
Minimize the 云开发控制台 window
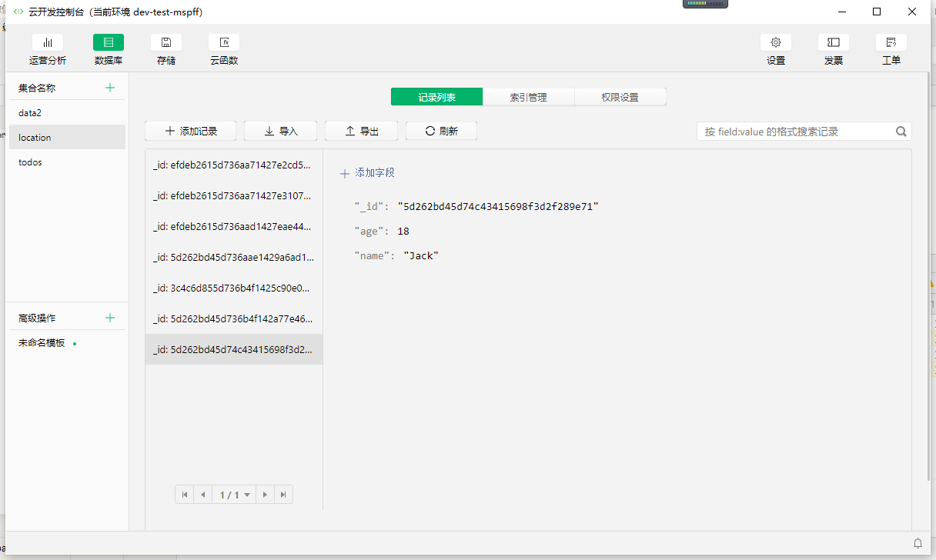842,12
